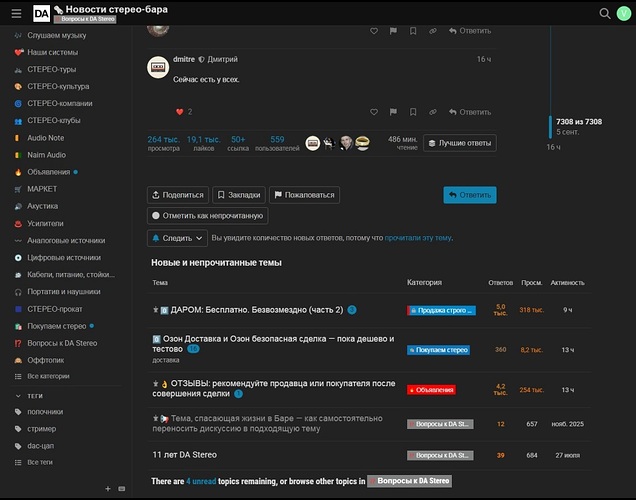The width and height of the screenshot is (636, 500).
Task: Open Все категории sidebar link
Action: click(x=48, y=376)
